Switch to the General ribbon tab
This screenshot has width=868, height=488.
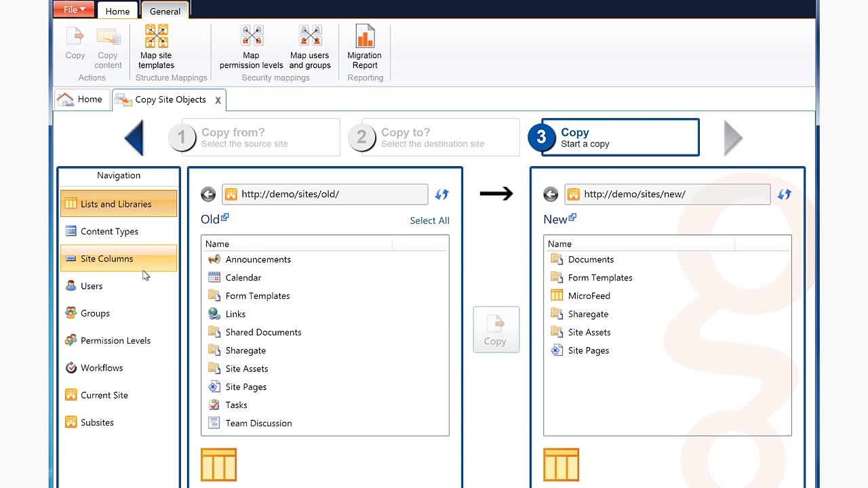(165, 11)
